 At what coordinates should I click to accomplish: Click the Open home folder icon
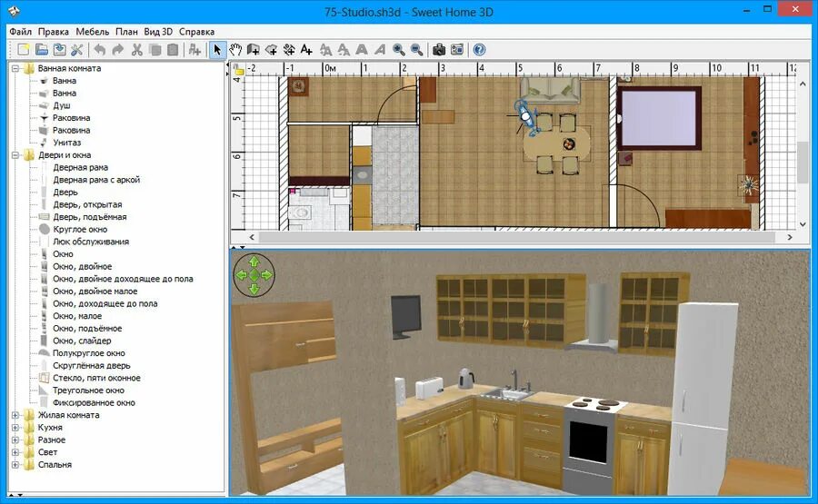[x=42, y=50]
